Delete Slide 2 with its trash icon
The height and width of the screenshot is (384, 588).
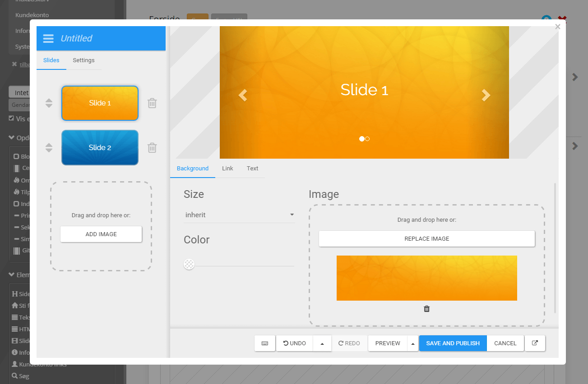click(x=152, y=148)
